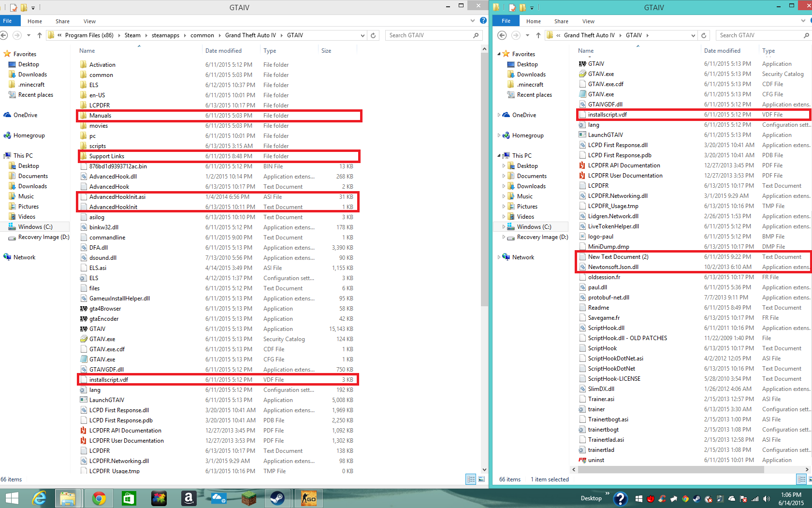Click the Help icon in left window

(483, 21)
